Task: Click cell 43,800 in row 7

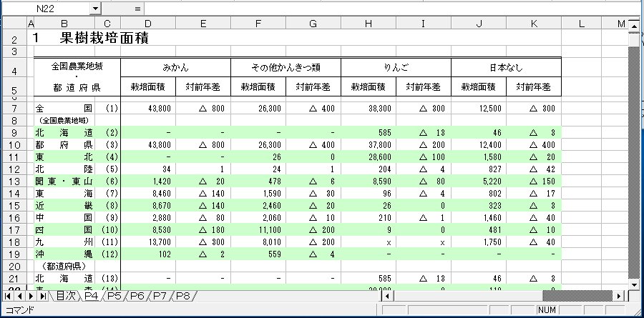Action: click(148, 109)
